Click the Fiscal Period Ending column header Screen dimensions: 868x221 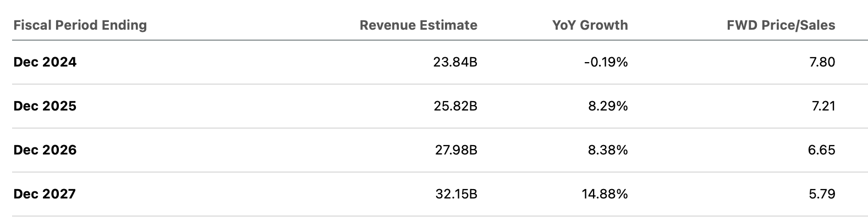point(80,25)
